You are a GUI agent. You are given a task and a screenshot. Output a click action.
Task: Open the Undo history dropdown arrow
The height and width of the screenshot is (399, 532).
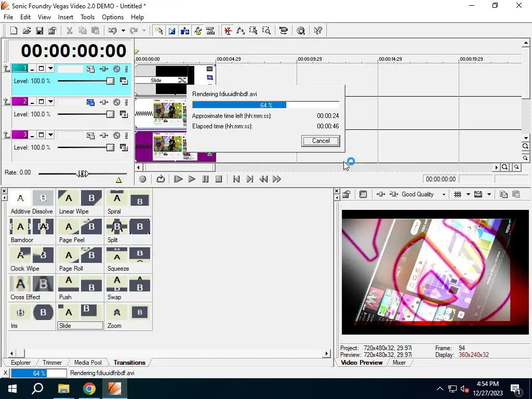[123, 31]
